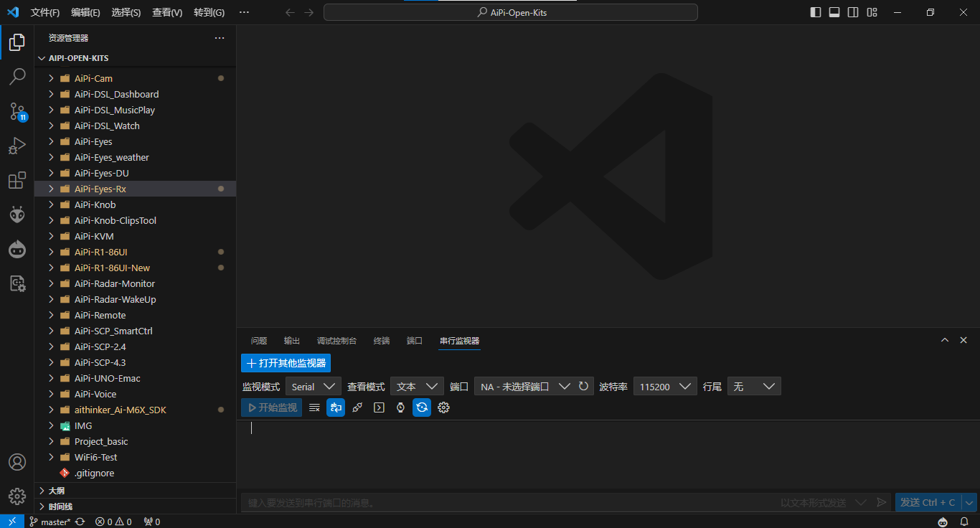Select the AiPi-Eyes-Rx folder
This screenshot has height=528, width=980.
pos(135,189)
